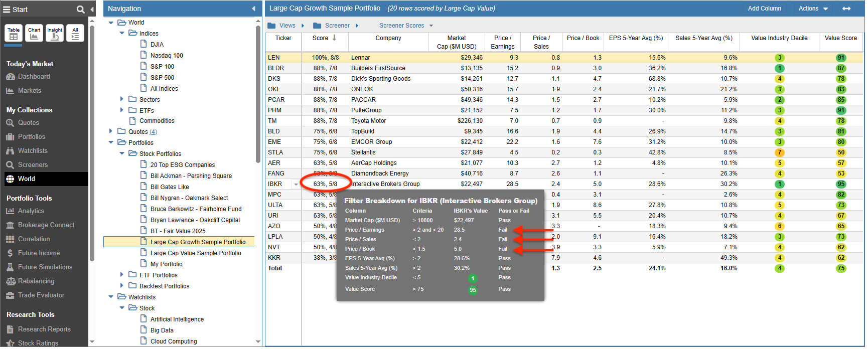Click the search magnifier icon in Start bar

tap(81, 10)
